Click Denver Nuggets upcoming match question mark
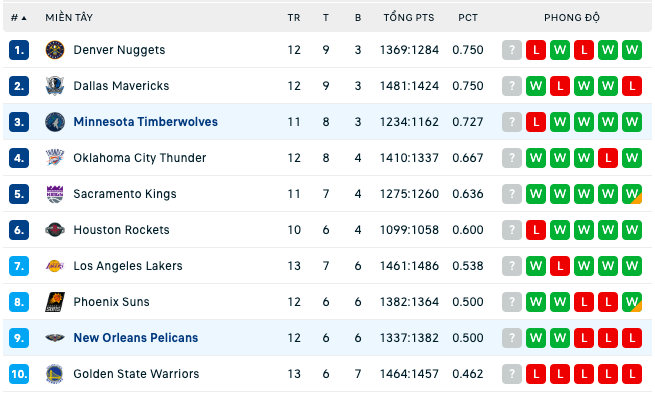 (x=512, y=50)
